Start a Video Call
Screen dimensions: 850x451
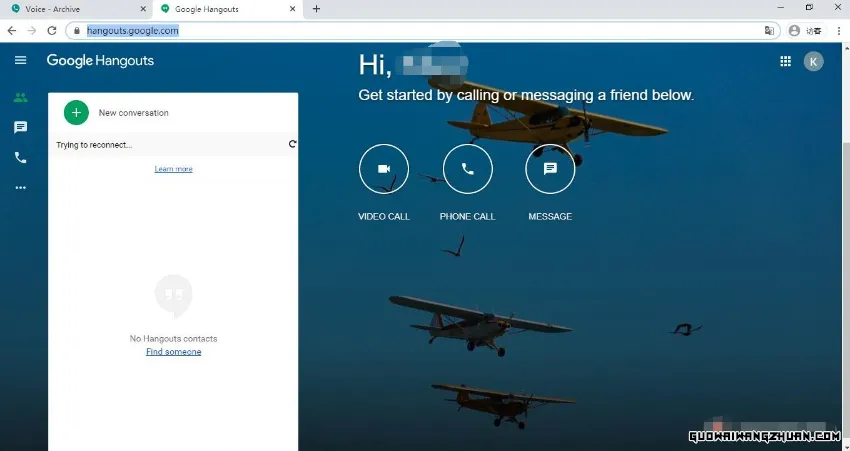[384, 169]
